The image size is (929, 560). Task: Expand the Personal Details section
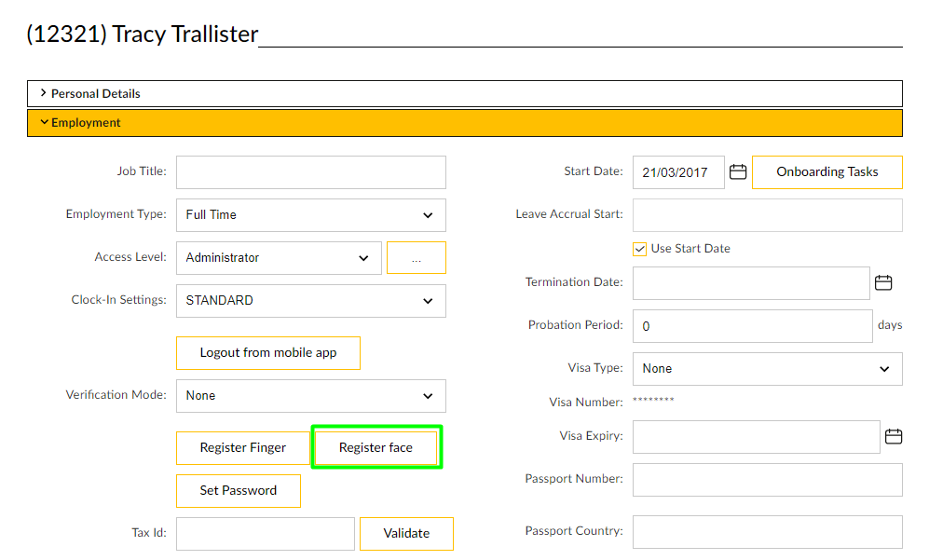[x=464, y=93]
